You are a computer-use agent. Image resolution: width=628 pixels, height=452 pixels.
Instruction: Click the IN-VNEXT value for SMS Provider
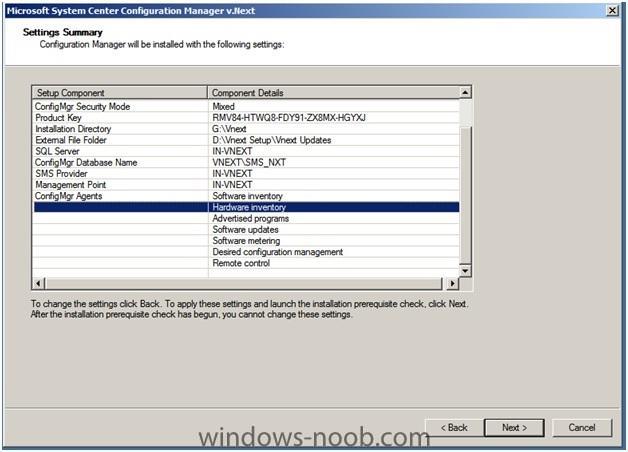tap(232, 174)
